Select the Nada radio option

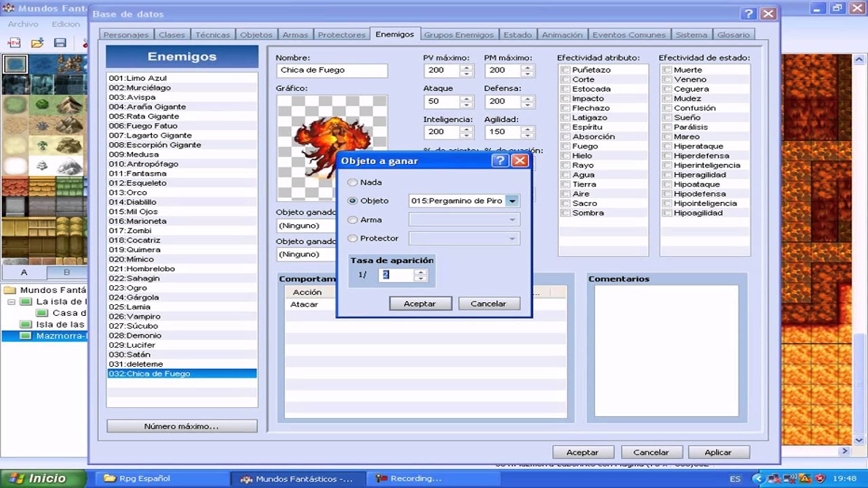point(352,182)
